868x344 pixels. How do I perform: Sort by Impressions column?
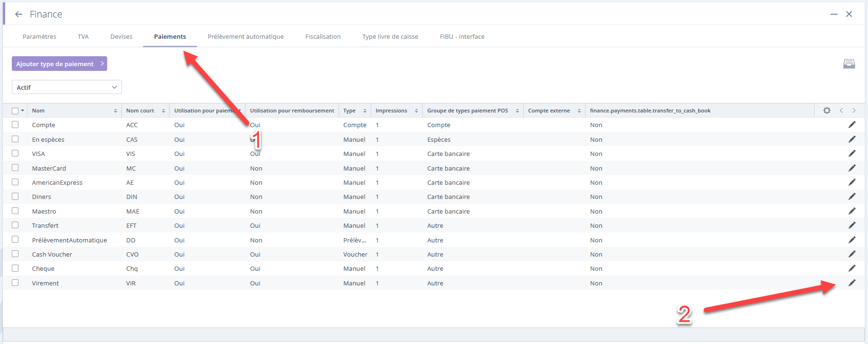click(416, 111)
